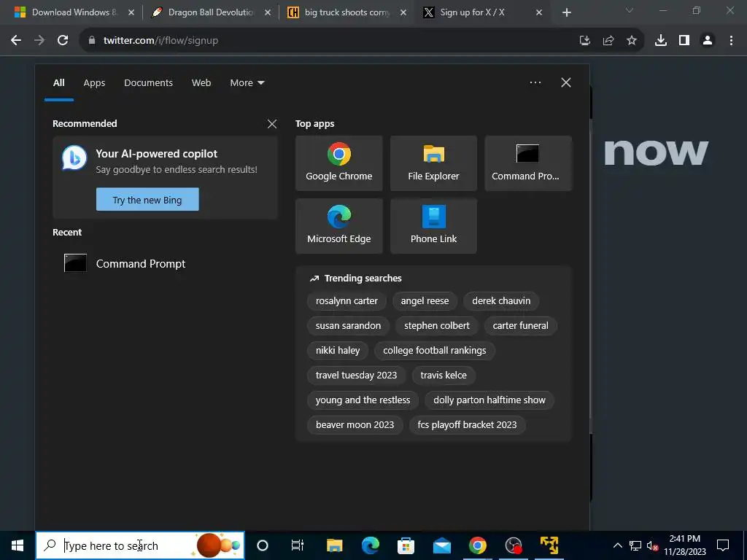Viewport: 747px width, 560px height.
Task: Open a new Chrome tab
Action: pyautogui.click(x=566, y=12)
